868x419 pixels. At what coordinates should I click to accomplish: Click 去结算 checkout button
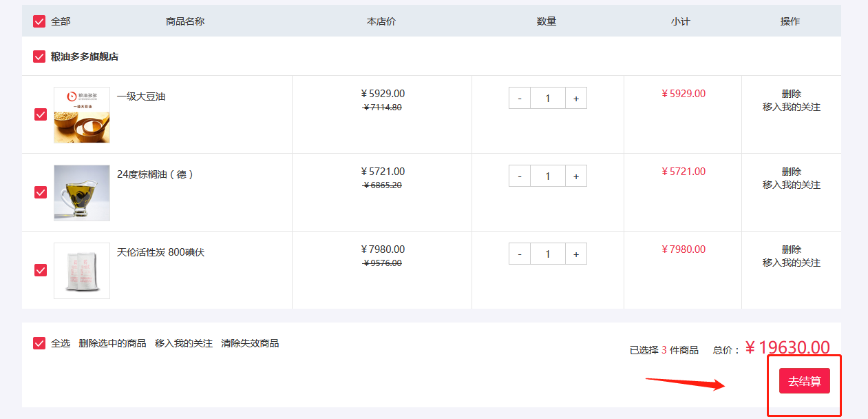804,381
